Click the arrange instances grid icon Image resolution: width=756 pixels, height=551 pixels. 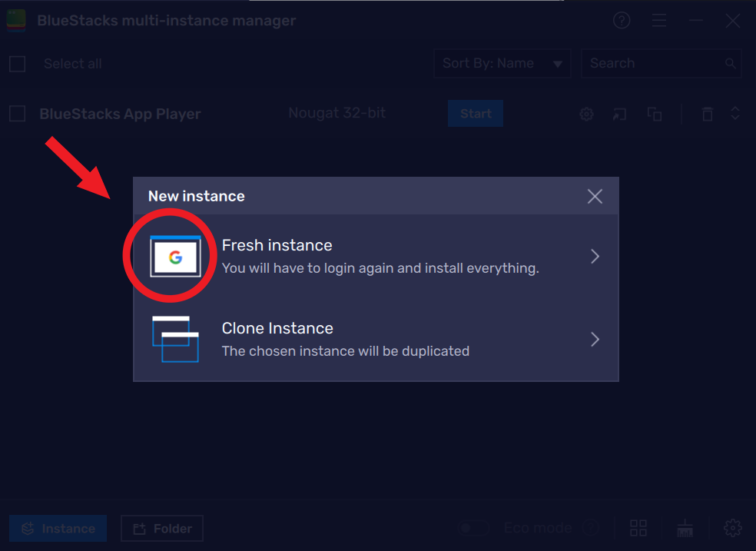click(x=638, y=529)
